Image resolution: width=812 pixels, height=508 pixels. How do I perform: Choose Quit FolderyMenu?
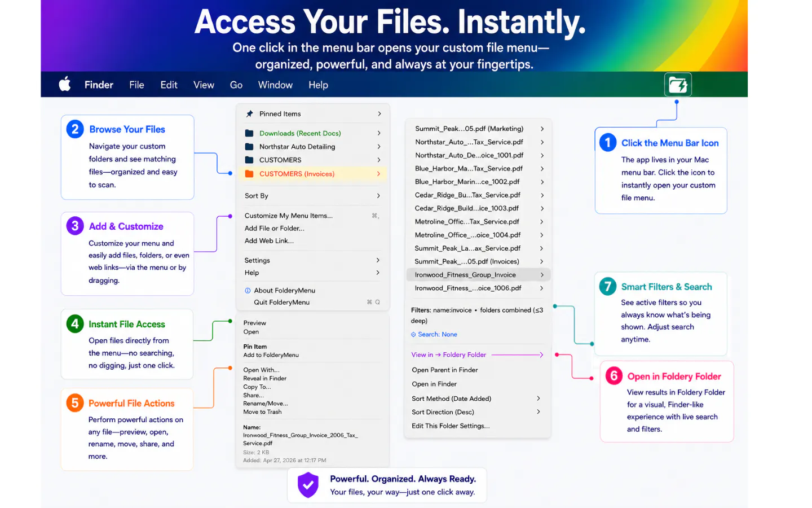[281, 303]
